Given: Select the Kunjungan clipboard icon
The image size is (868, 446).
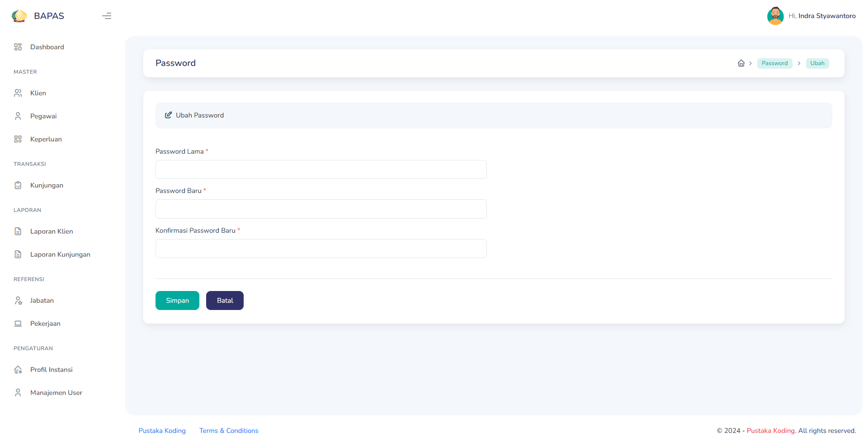Looking at the screenshot, I should (18, 185).
